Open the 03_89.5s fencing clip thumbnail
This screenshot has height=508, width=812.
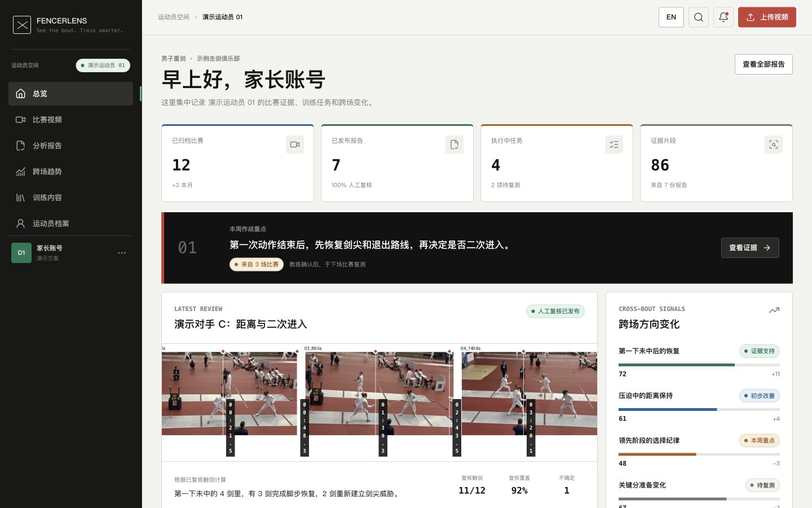(379, 393)
